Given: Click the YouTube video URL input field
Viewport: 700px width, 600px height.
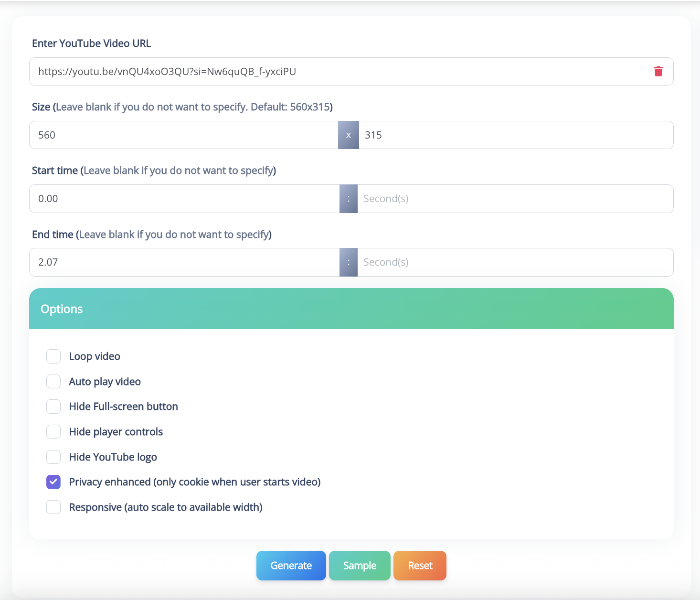Looking at the screenshot, I should click(x=334, y=72).
